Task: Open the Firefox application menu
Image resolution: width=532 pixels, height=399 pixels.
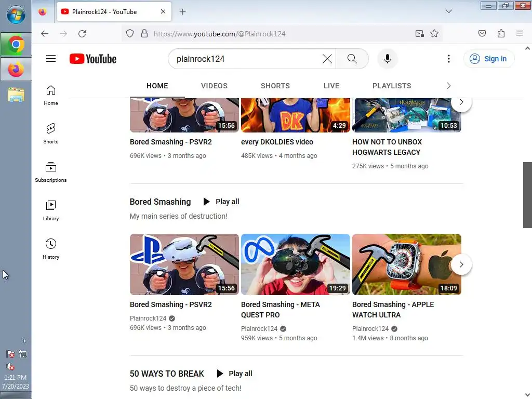Action: point(520,33)
